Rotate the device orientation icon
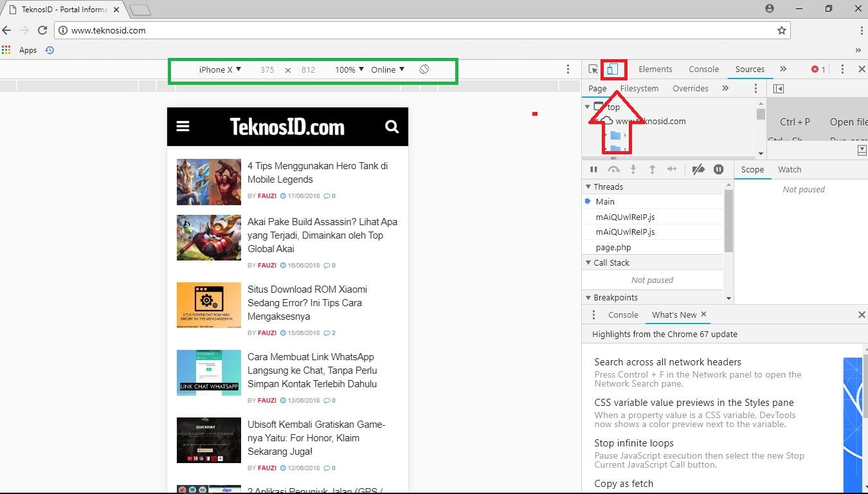 [x=424, y=69]
